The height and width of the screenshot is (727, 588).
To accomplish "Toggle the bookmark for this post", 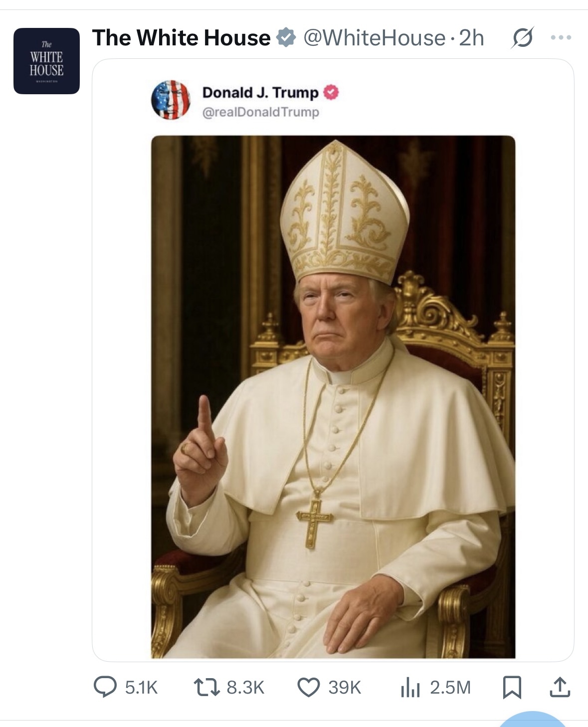I will (512, 687).
